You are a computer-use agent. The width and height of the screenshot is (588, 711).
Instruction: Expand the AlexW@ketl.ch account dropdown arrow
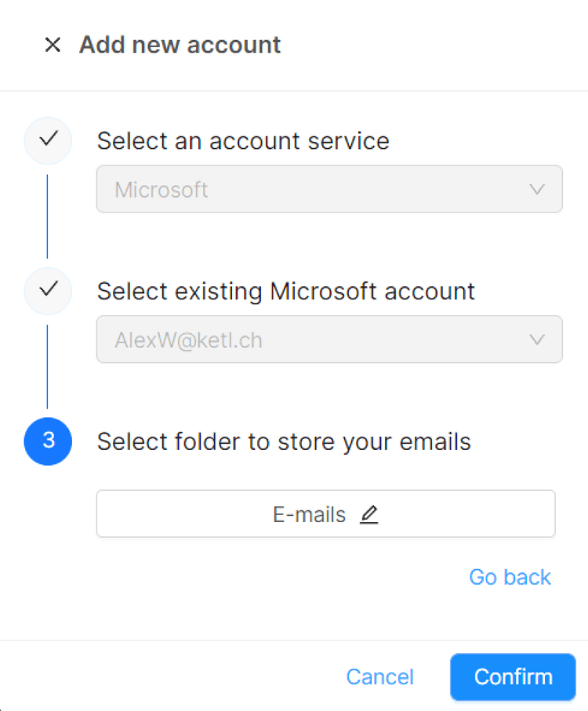coord(537,339)
